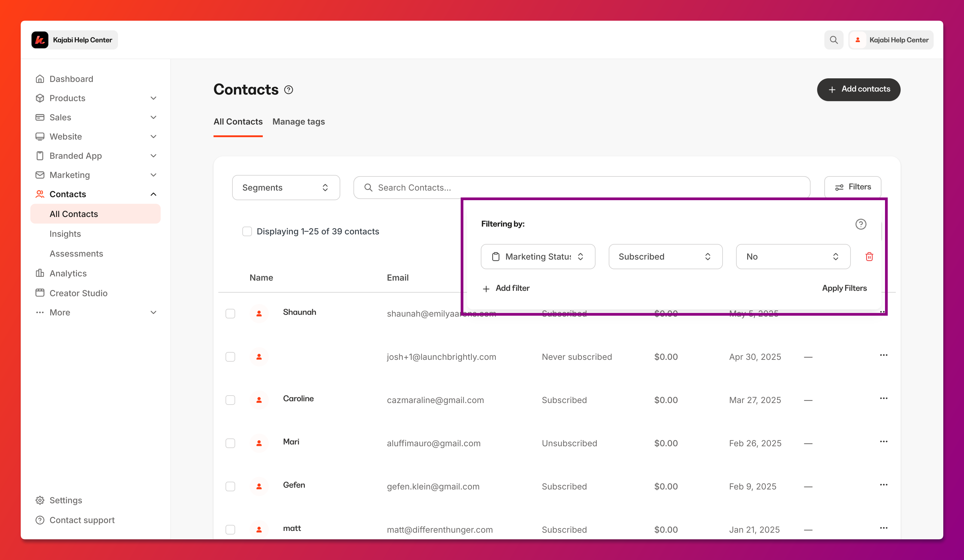964x560 pixels.
Task: Click Add filter
Action: click(506, 288)
